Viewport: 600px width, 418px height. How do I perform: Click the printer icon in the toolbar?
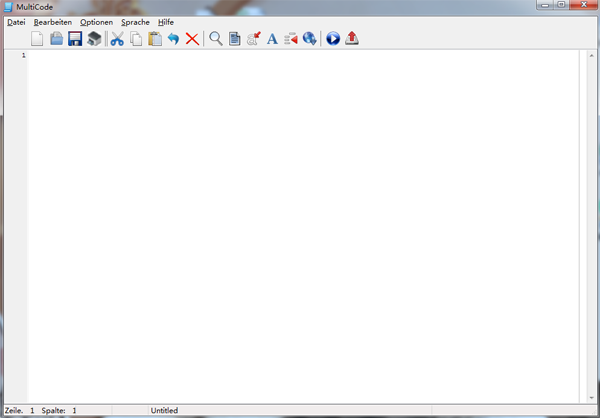click(x=94, y=39)
